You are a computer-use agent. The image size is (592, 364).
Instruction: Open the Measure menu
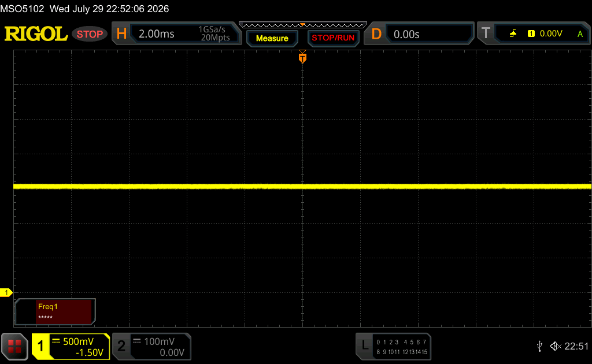tap(272, 39)
